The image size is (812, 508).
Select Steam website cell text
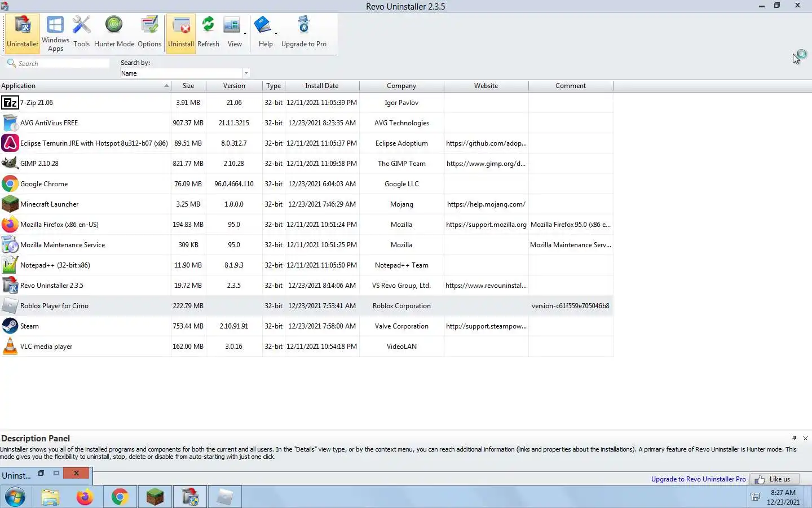pyautogui.click(x=486, y=326)
